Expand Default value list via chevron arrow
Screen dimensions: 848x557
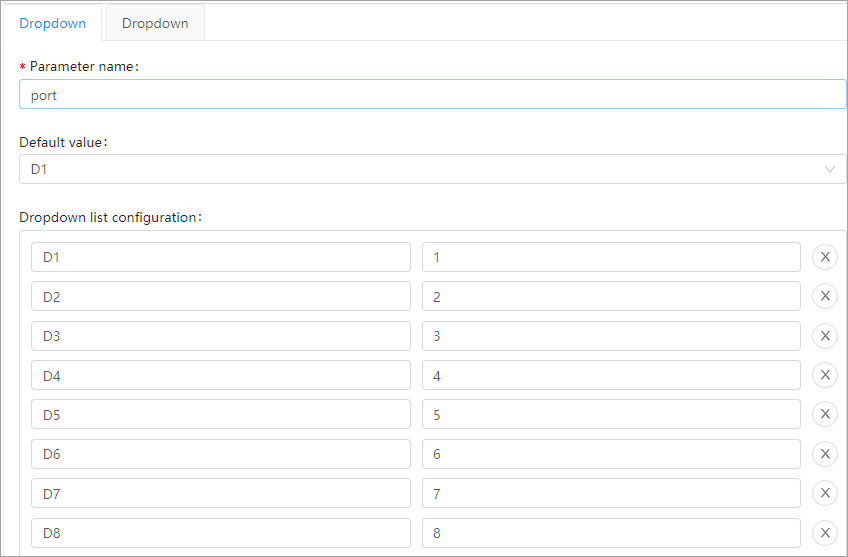click(830, 169)
